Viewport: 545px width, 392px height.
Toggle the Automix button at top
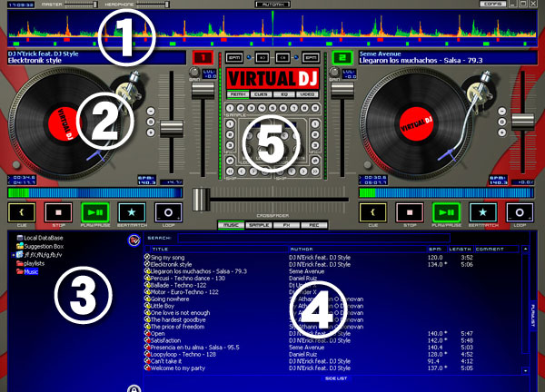[272, 5]
